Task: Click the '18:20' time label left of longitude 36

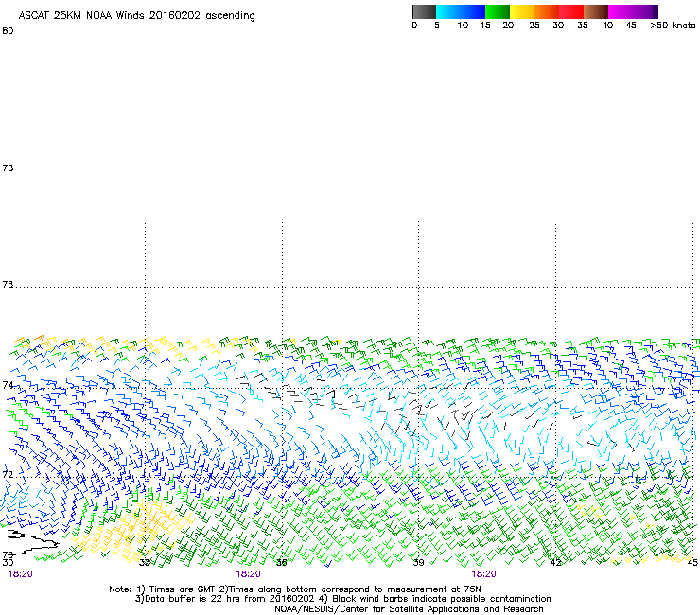Action: pos(248,574)
